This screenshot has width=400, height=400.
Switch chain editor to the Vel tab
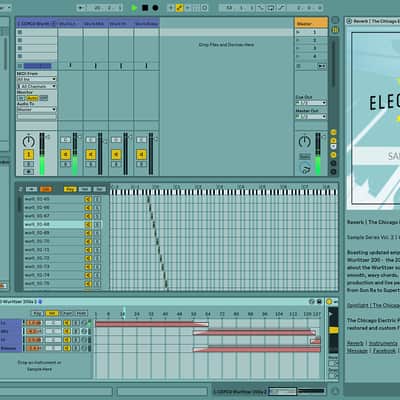[x=85, y=189]
